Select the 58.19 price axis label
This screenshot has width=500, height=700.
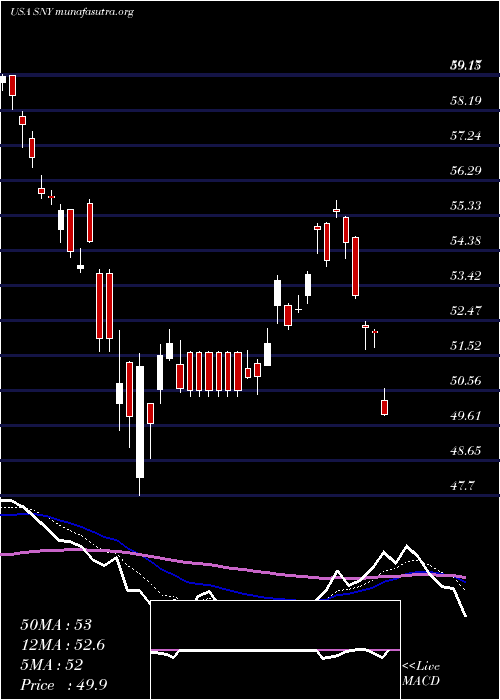[x=465, y=101]
